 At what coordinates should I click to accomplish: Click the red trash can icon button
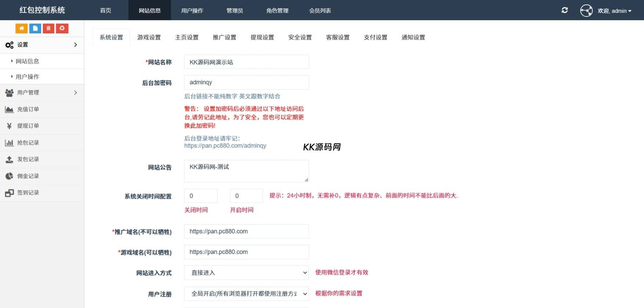(x=48, y=28)
